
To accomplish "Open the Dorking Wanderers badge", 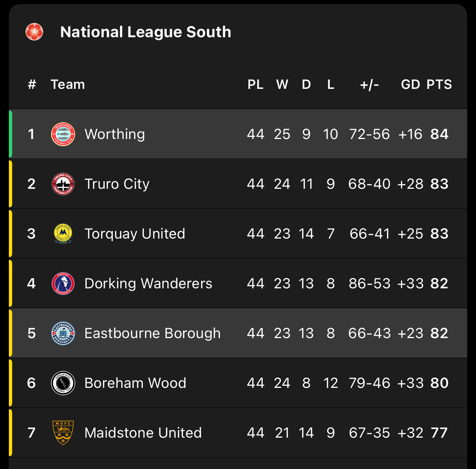I will point(63,284).
